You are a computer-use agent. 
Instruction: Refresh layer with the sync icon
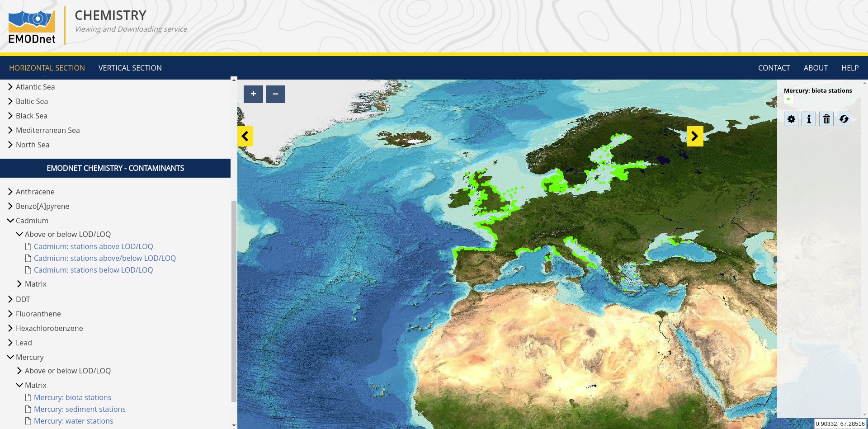844,119
